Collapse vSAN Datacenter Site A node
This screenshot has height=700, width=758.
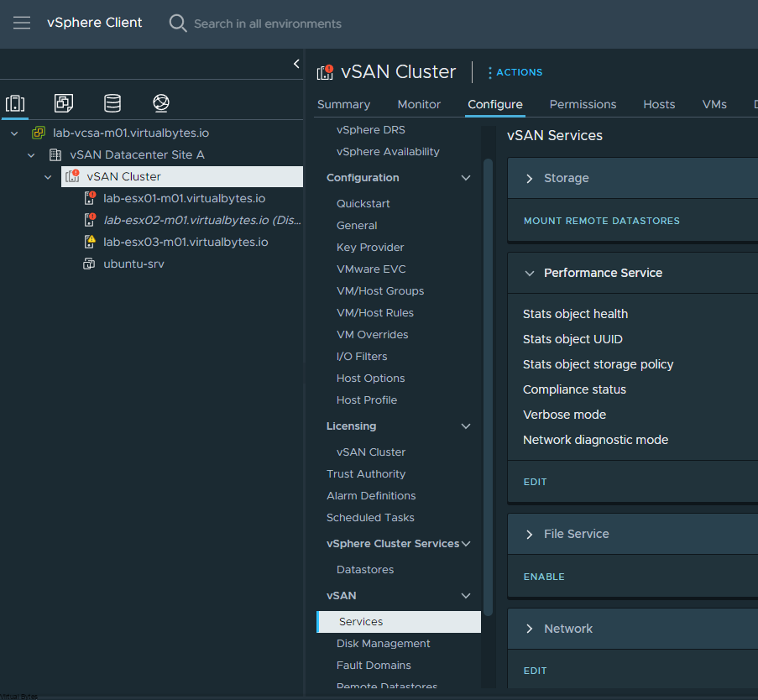coord(31,154)
